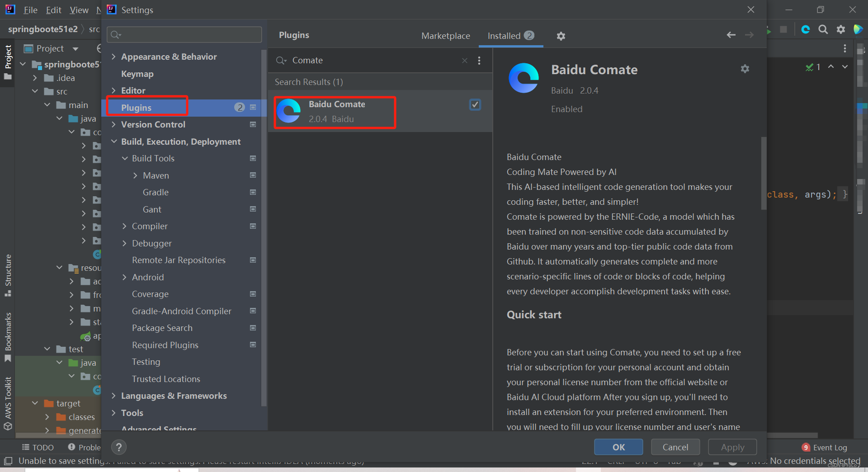The width and height of the screenshot is (868, 472).
Task: Expand the Compiler settings node
Action: coord(125,226)
